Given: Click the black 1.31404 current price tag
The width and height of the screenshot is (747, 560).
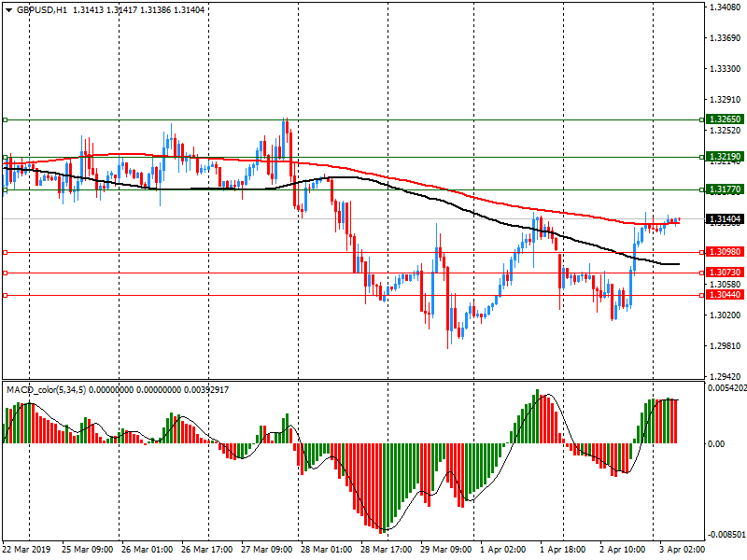Looking at the screenshot, I should [725, 219].
